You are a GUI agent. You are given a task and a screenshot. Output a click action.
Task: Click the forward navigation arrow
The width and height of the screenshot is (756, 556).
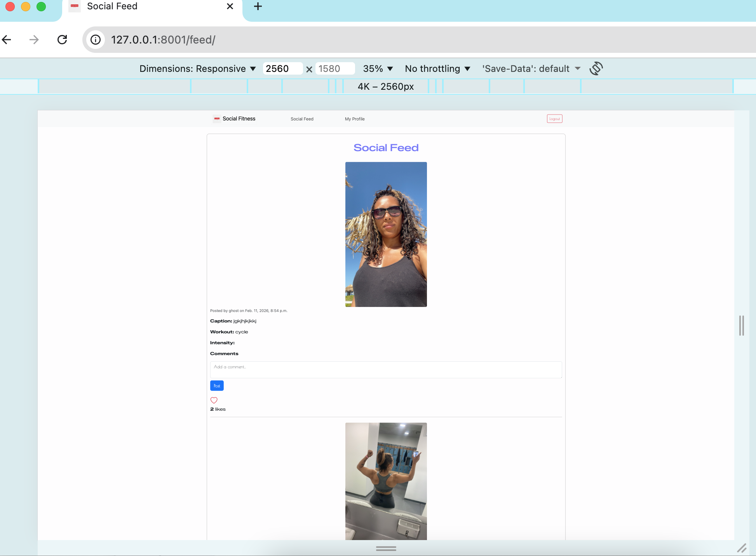coord(34,40)
